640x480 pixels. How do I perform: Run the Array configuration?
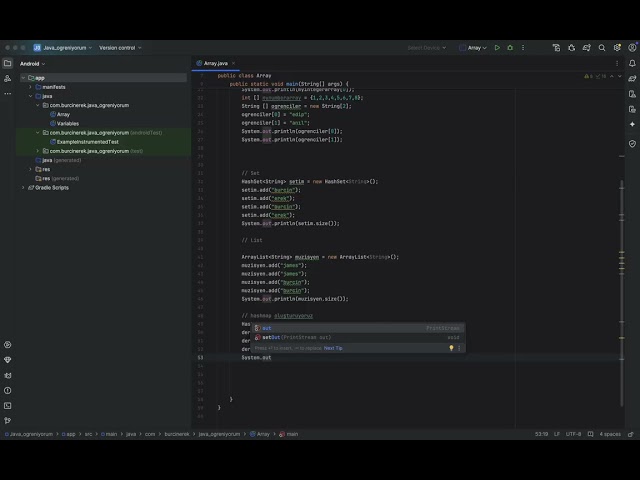tap(497, 48)
